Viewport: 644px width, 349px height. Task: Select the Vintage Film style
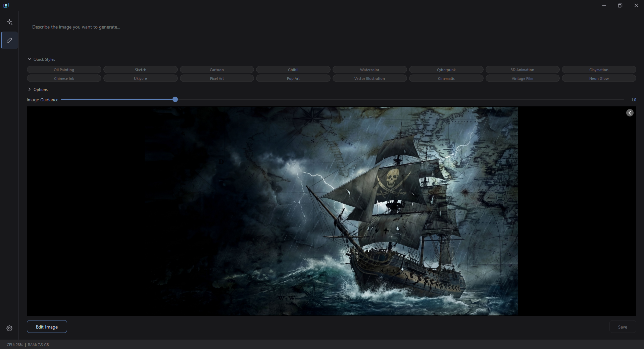pos(523,79)
